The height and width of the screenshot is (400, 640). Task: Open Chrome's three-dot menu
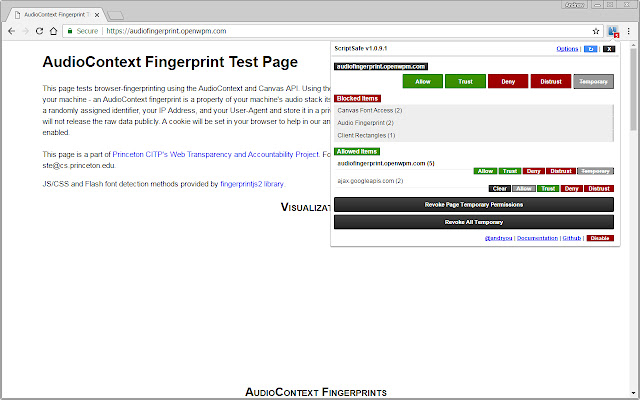(x=629, y=31)
